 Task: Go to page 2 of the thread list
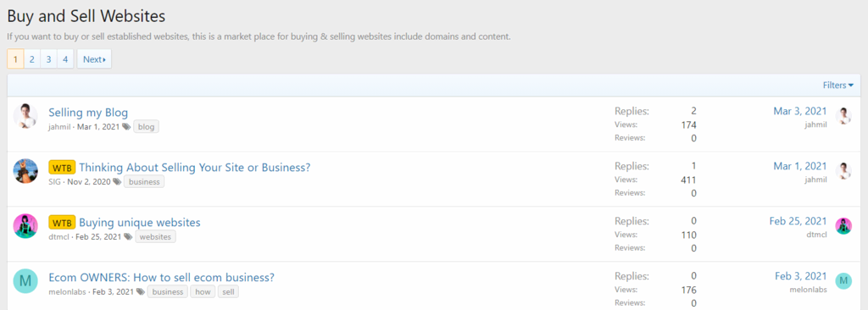tap(32, 59)
